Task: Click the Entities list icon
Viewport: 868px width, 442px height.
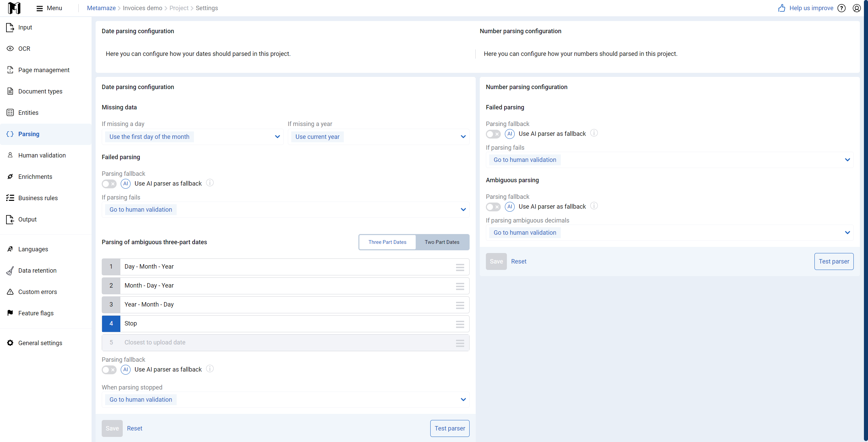Action: [10, 113]
